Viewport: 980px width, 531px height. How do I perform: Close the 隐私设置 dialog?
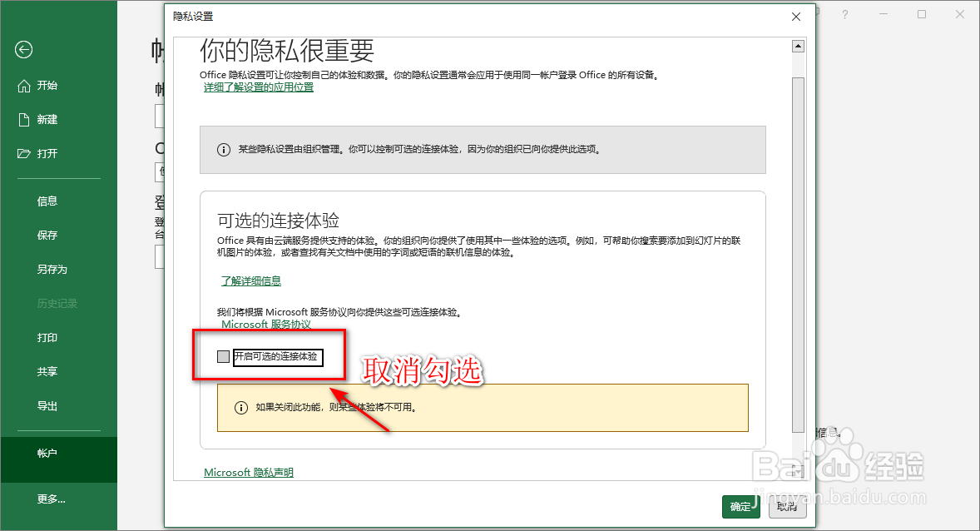pyautogui.click(x=796, y=17)
